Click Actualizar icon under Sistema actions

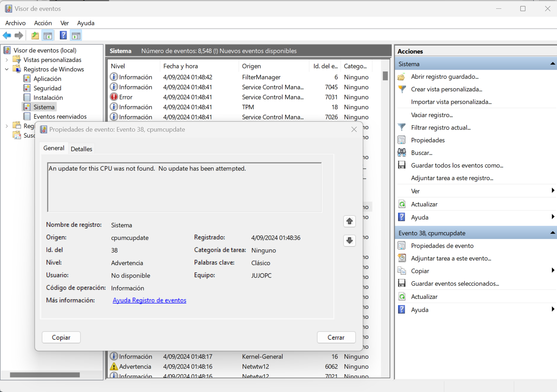coord(402,204)
